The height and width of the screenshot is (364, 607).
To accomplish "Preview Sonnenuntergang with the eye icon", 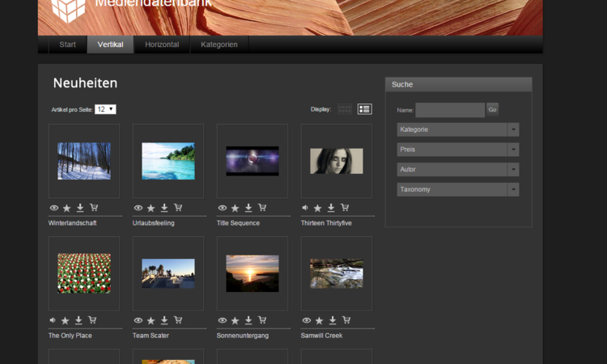I will coord(223,320).
